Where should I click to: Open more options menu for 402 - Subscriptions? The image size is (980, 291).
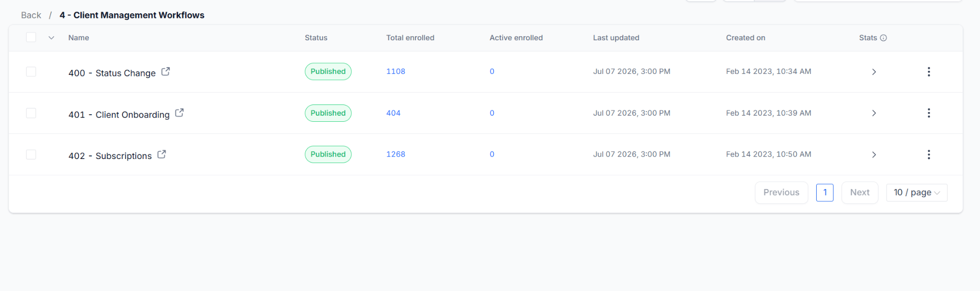(x=928, y=154)
